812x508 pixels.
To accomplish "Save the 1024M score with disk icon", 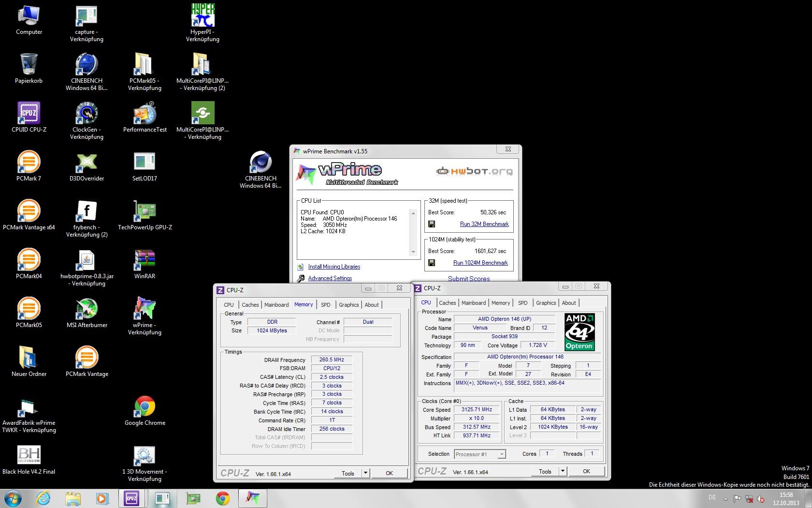I will (x=432, y=263).
